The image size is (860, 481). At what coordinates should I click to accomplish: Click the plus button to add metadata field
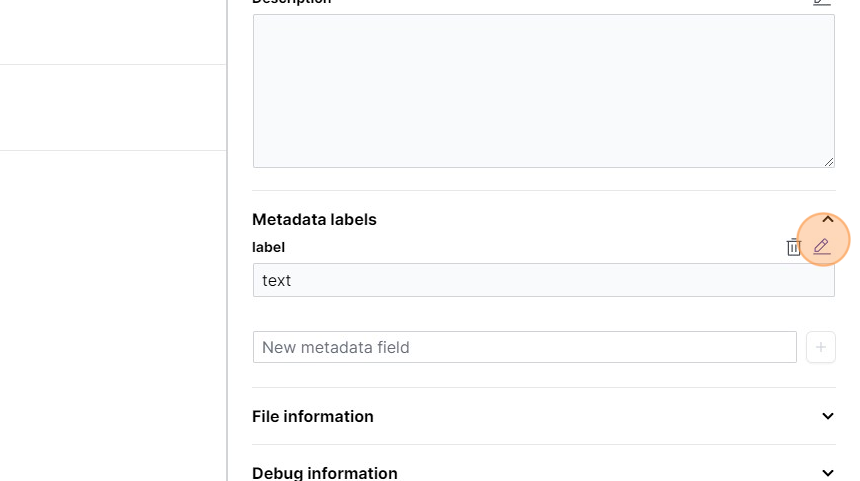click(821, 347)
